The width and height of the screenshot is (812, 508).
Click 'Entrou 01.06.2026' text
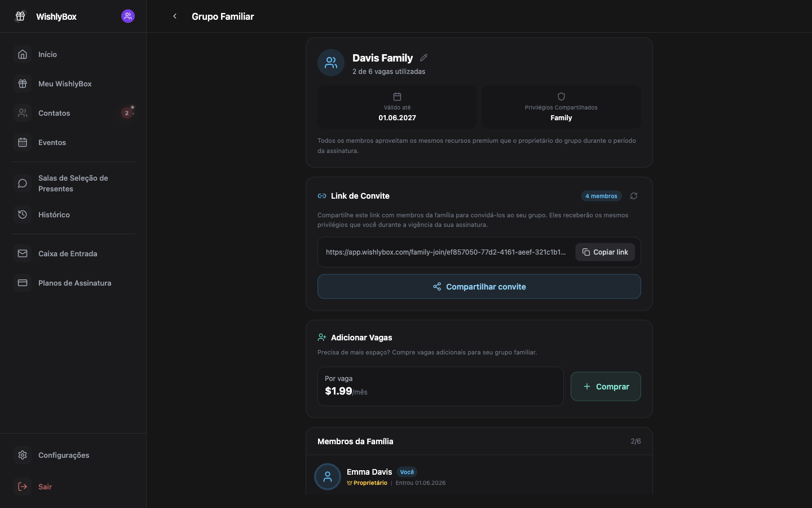[x=421, y=483]
